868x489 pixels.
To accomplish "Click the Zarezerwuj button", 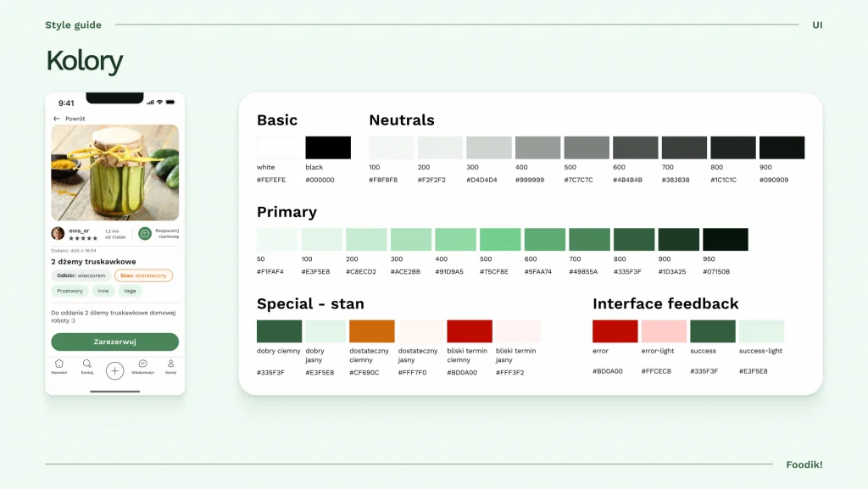I will 114,342.
